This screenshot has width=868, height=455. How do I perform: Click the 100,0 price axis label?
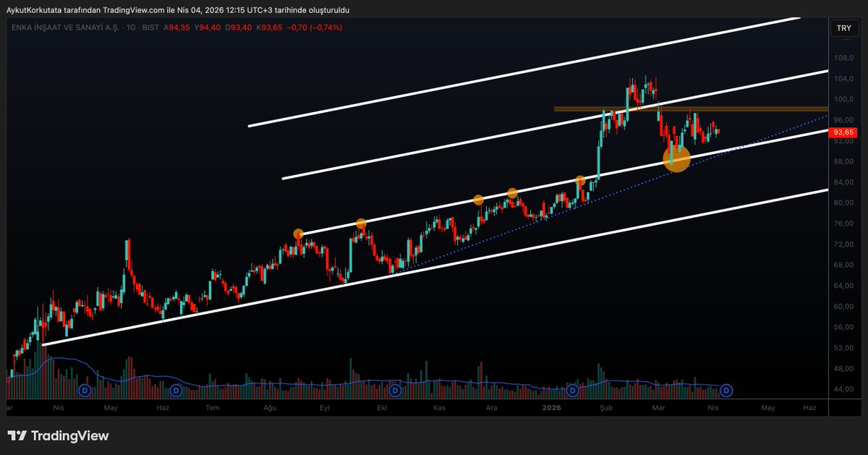pyautogui.click(x=844, y=99)
